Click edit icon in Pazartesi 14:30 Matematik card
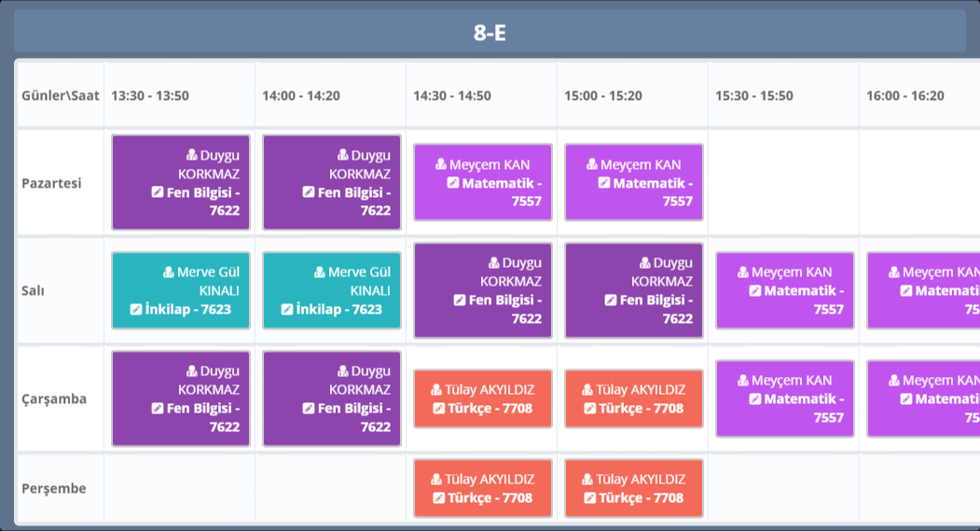980x531 pixels. 453,183
